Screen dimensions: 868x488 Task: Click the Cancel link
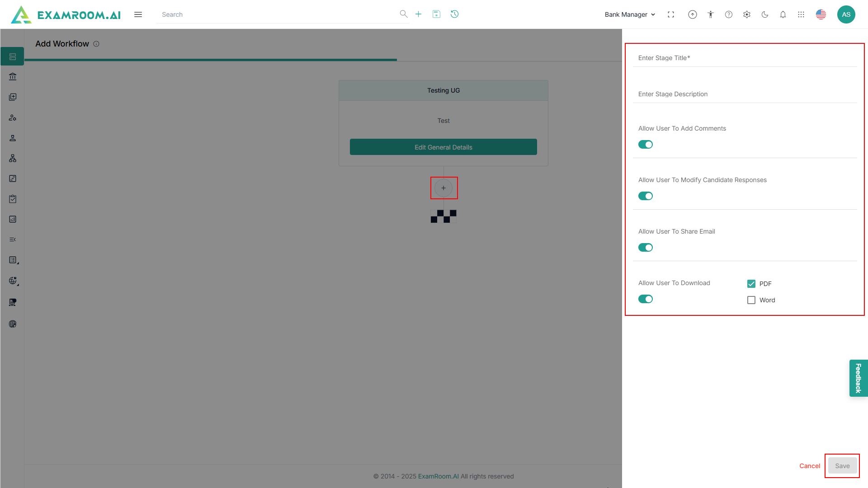point(809,466)
